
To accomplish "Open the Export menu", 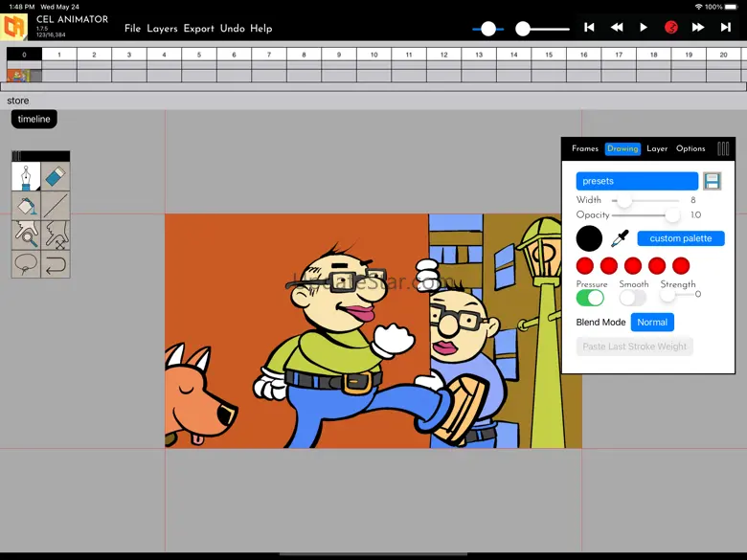I will 198,29.
